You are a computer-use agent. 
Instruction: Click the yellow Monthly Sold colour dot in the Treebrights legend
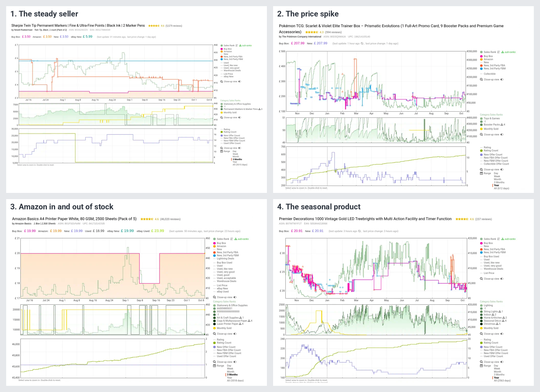tap(481, 328)
